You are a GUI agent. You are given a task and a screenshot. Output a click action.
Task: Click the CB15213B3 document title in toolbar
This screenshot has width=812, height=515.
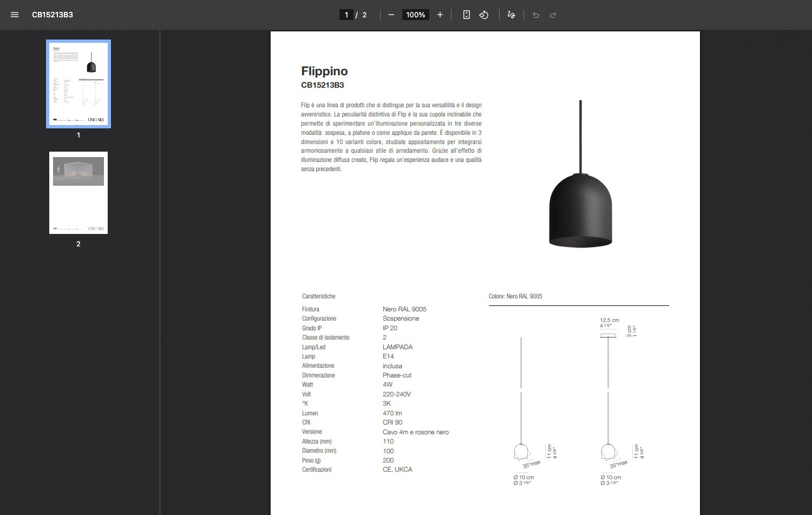coord(53,15)
